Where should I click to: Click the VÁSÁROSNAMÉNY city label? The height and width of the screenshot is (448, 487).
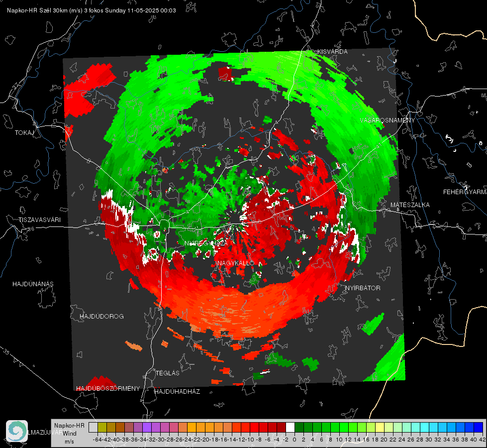point(388,120)
